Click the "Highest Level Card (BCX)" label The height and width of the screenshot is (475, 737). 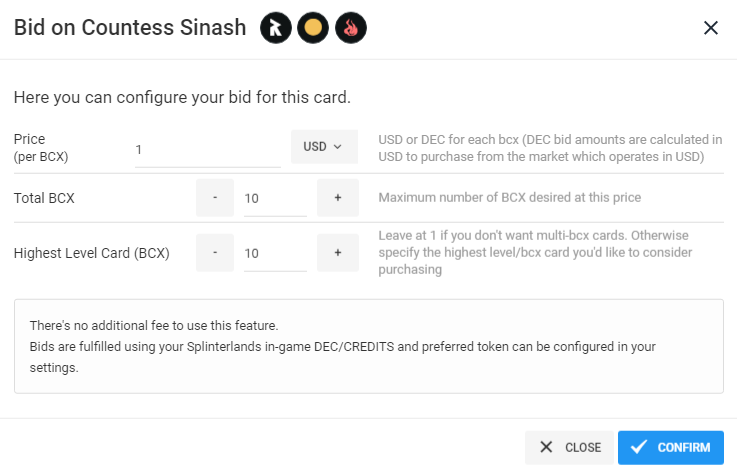pyautogui.click(x=92, y=253)
